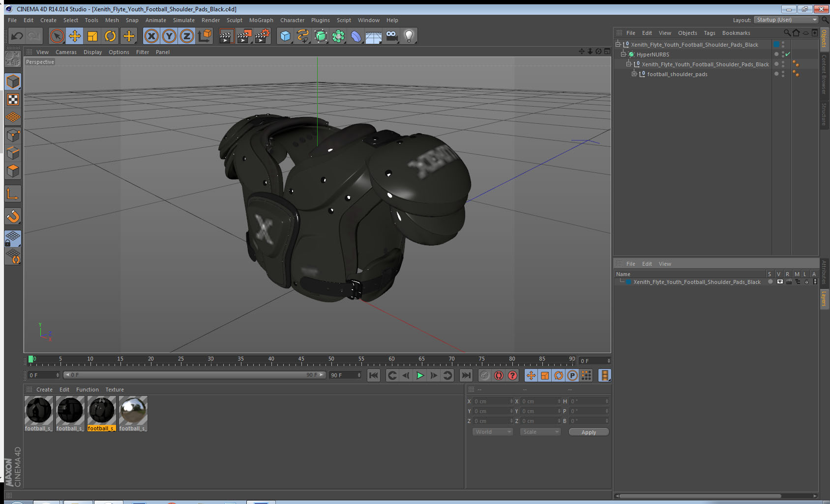
Task: Toggle layer visibility eye for Xenith layer
Action: click(x=780, y=282)
